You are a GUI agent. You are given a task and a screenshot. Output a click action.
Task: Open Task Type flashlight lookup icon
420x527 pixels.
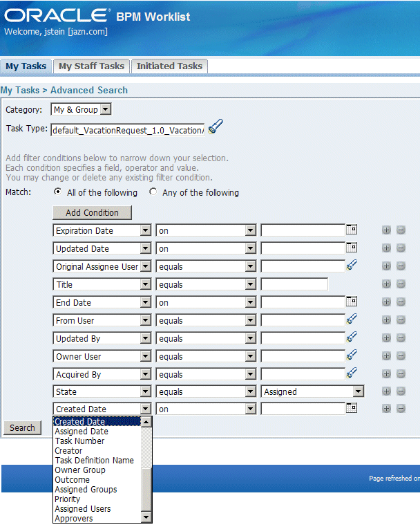click(x=216, y=127)
